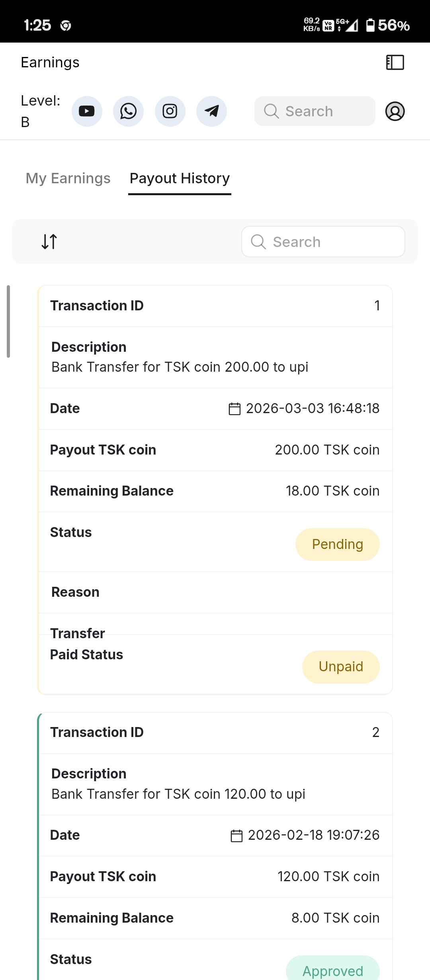The width and height of the screenshot is (430, 980).
Task: Click the sort arrows icon
Action: 49,241
